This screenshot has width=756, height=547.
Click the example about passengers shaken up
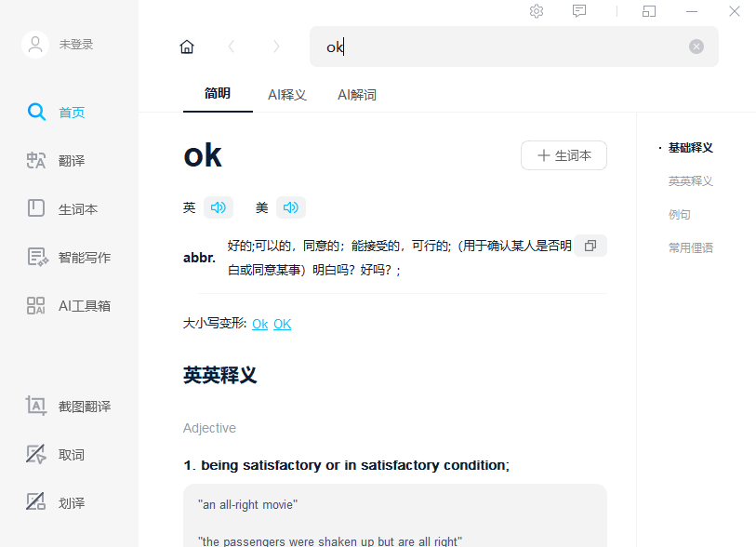330,541
